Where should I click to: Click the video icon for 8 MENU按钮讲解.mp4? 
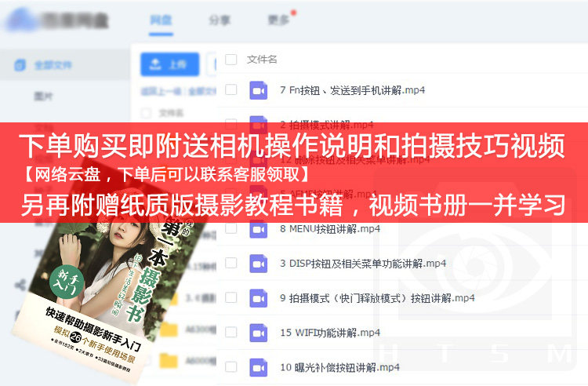(x=259, y=230)
